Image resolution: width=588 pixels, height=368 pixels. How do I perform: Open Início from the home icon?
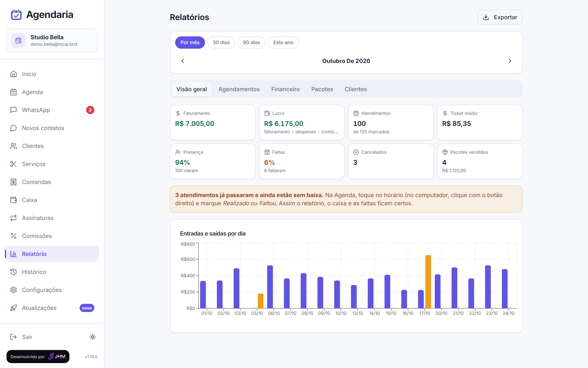point(13,74)
